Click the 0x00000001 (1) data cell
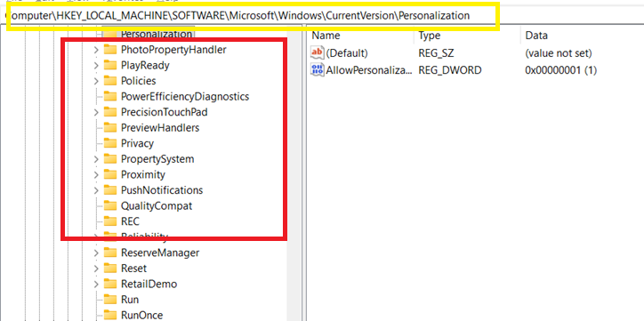Viewport: 644px width, 321px height. point(560,70)
